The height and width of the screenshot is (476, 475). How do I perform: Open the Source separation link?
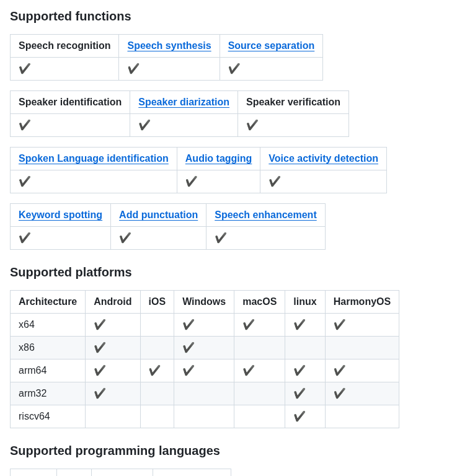(271, 45)
